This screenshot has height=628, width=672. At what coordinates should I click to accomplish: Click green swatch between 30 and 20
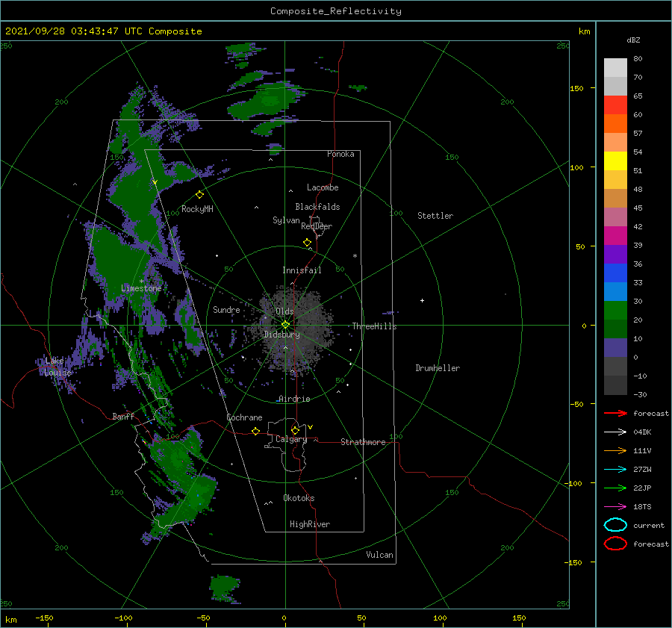tap(615, 311)
